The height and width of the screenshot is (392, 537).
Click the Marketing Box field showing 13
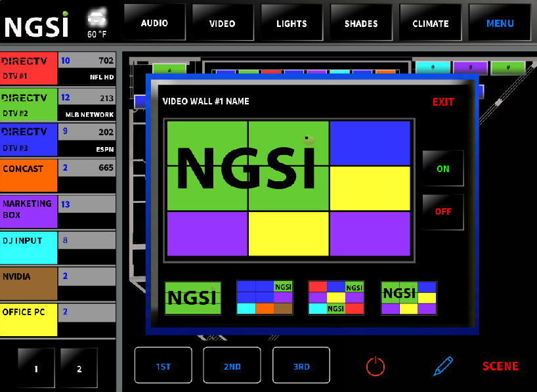(x=87, y=204)
